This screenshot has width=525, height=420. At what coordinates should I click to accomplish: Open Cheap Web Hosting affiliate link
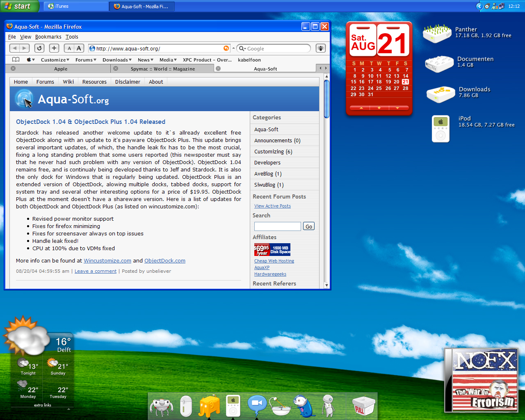pyautogui.click(x=274, y=261)
